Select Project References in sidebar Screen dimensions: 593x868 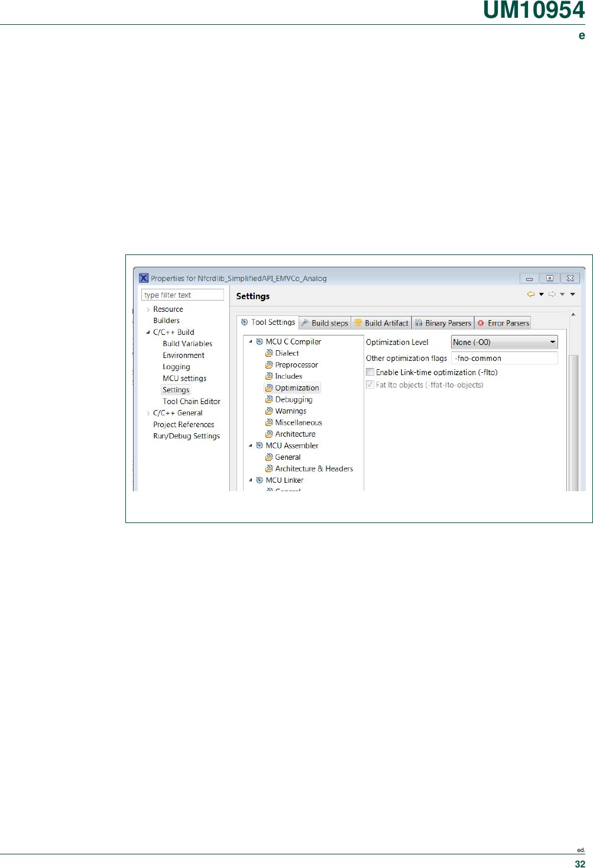pyautogui.click(x=183, y=425)
